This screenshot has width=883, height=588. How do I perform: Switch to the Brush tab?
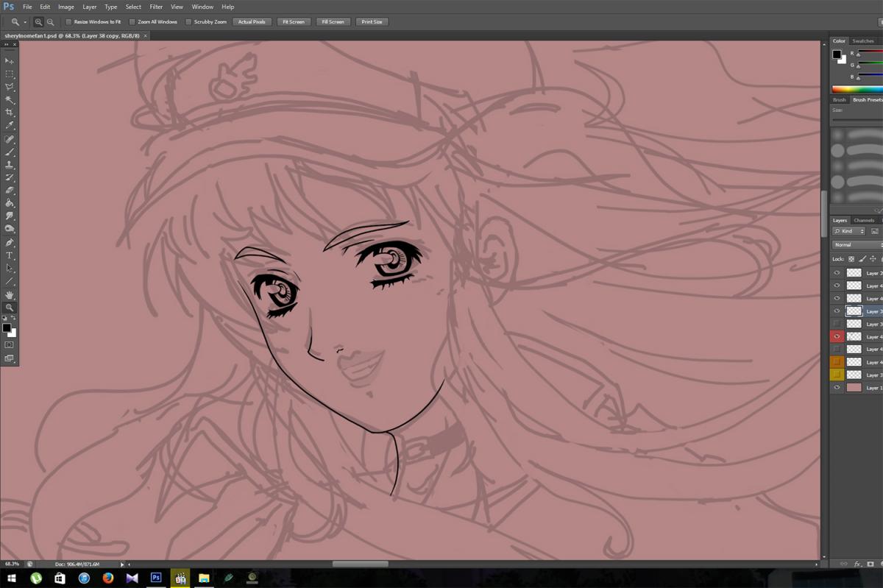(x=840, y=100)
